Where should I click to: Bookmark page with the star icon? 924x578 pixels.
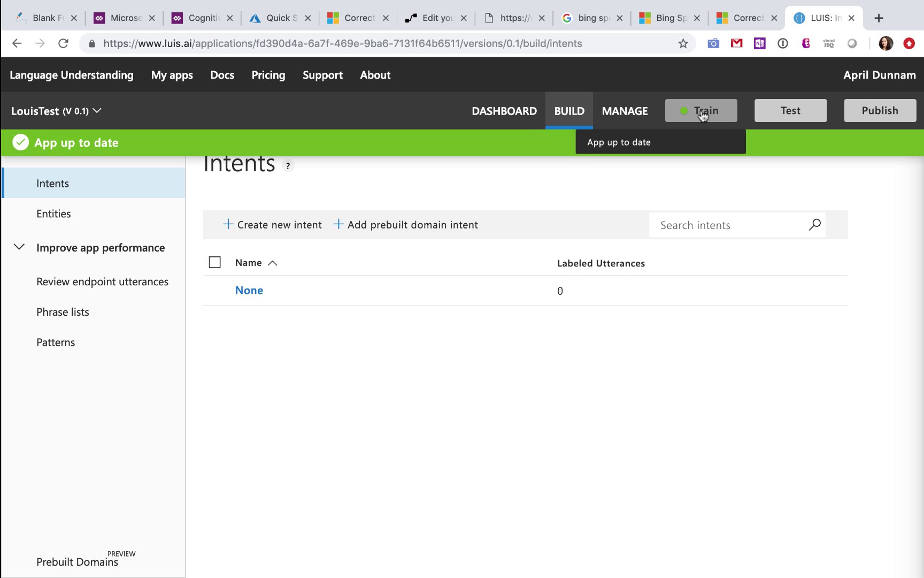[683, 43]
